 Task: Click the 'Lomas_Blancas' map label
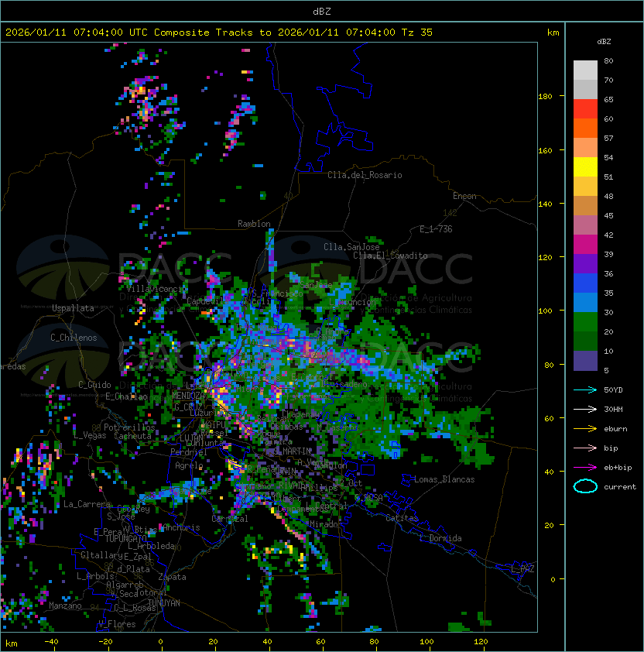pyautogui.click(x=444, y=479)
